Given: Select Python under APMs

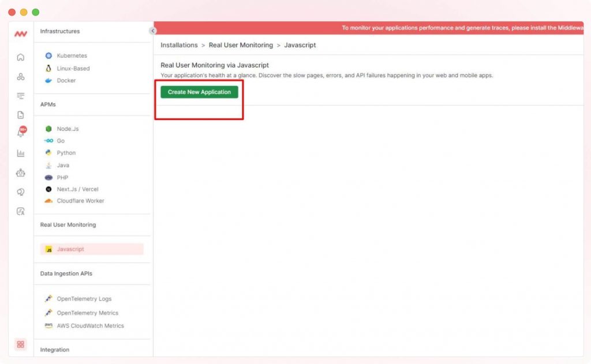Looking at the screenshot, I should [x=65, y=152].
